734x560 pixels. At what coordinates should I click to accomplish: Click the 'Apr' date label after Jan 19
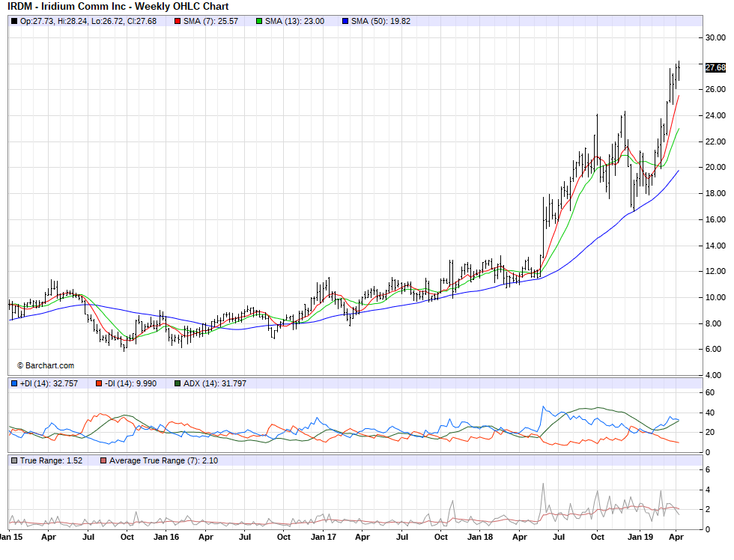(x=676, y=537)
